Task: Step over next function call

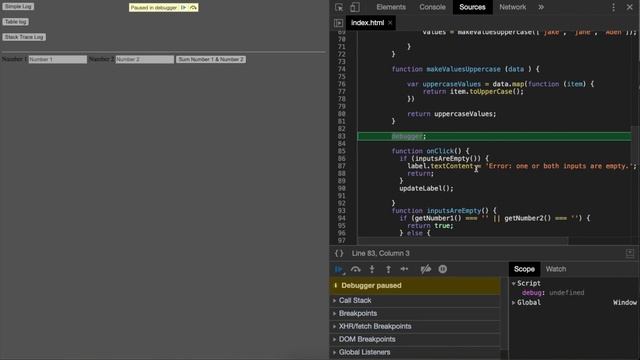Action: click(356, 269)
